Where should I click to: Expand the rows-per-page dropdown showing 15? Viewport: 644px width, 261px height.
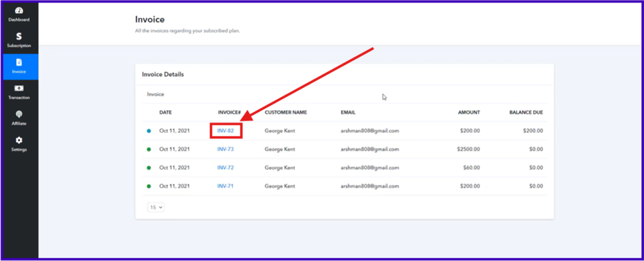(x=156, y=208)
